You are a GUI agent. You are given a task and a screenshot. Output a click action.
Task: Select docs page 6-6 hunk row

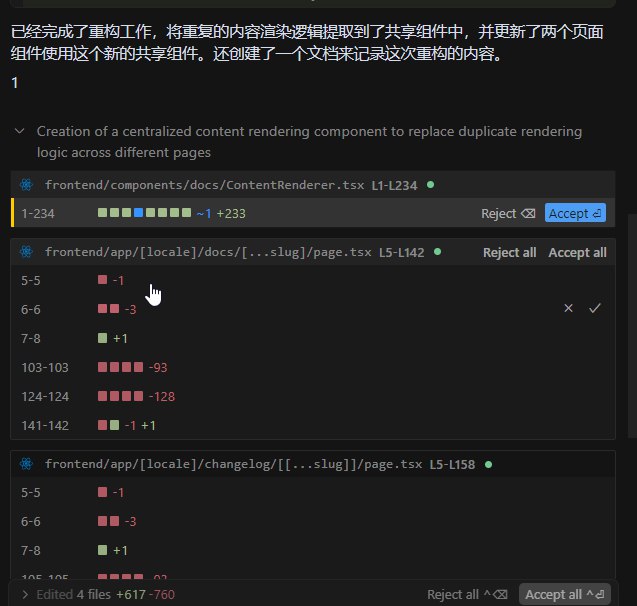(x=313, y=309)
